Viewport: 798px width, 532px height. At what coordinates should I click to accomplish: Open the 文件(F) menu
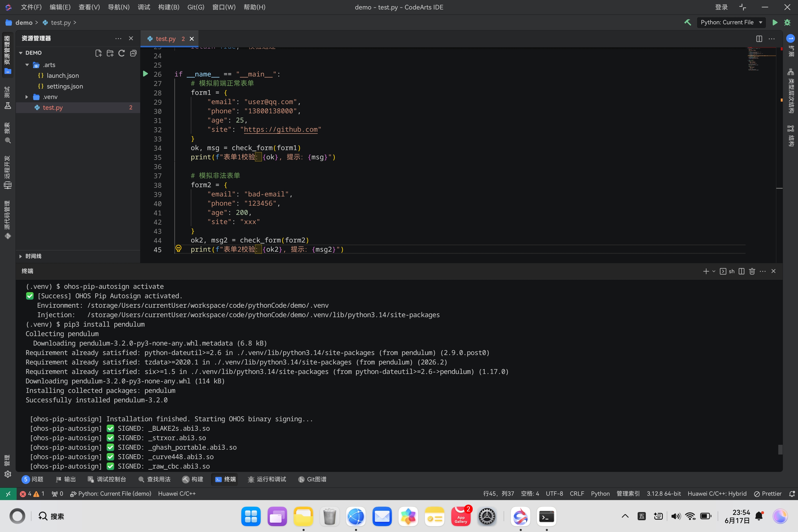[31, 7]
